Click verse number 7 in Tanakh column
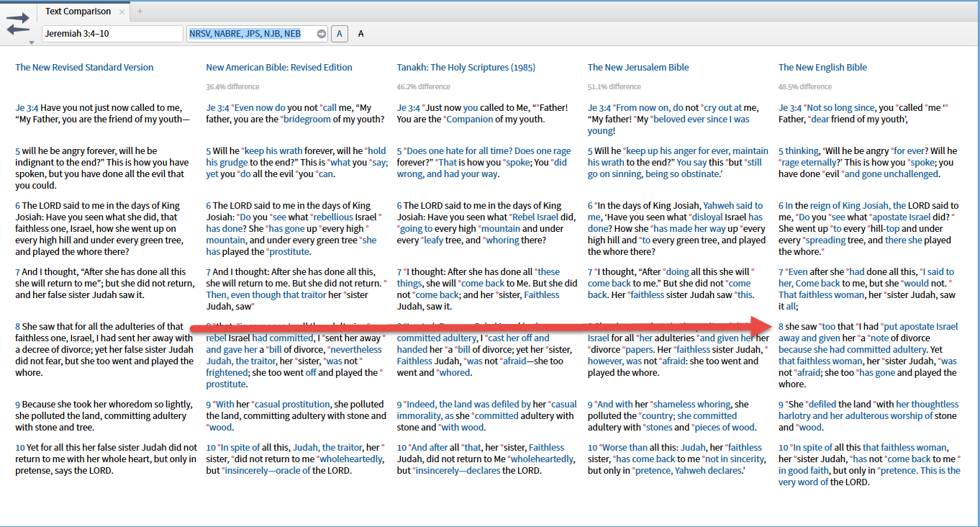This screenshot has height=527, width=980. coord(399,272)
